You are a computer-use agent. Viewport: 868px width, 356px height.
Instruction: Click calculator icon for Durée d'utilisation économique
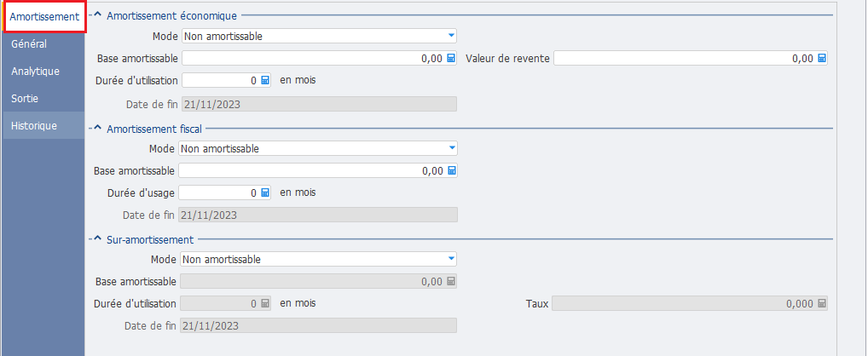(x=265, y=81)
